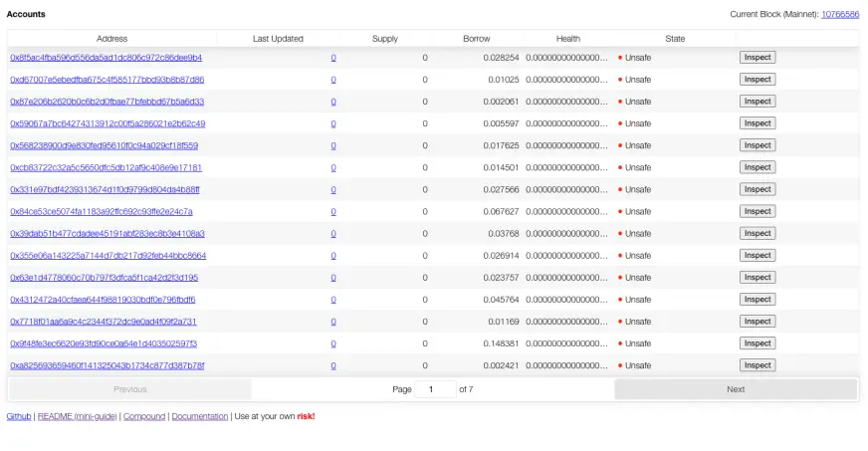868x451 pixels.
Task: Inspect the account with borrow 0.148381
Action: pos(758,343)
